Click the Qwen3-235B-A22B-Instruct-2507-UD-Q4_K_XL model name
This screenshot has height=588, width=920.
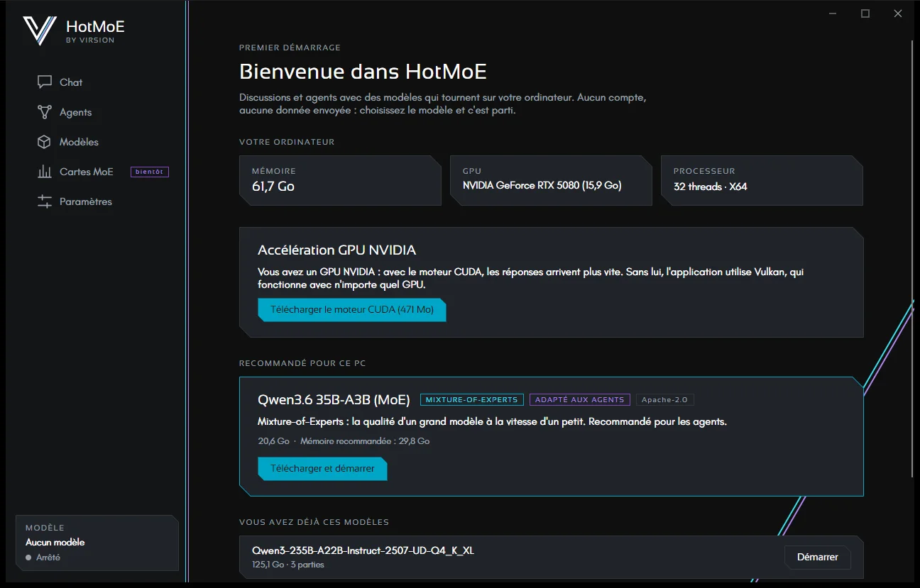[x=363, y=550]
